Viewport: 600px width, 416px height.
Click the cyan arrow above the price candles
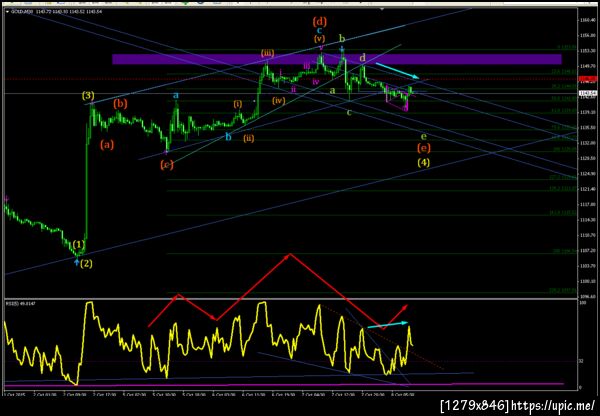point(398,70)
